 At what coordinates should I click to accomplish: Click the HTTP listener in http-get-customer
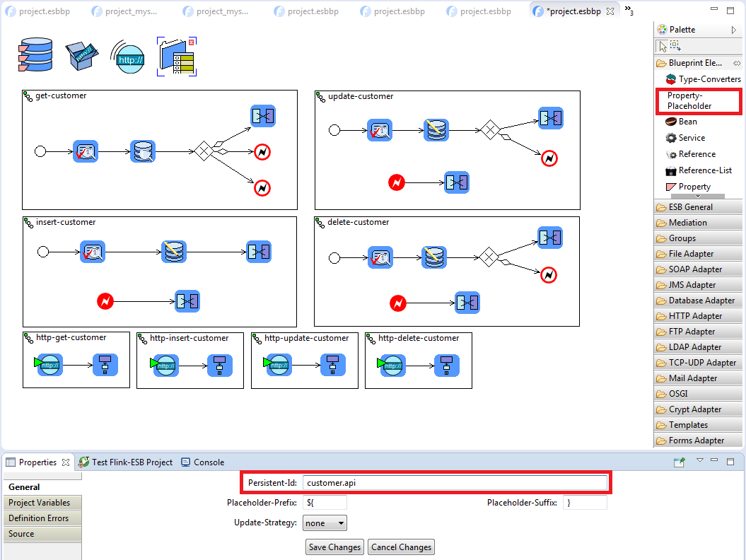[x=49, y=366]
